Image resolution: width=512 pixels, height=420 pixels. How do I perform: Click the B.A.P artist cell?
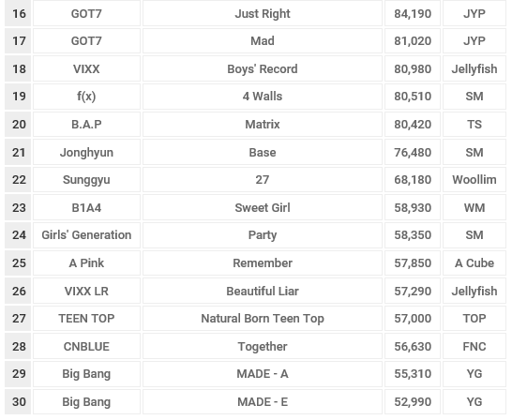tap(86, 124)
